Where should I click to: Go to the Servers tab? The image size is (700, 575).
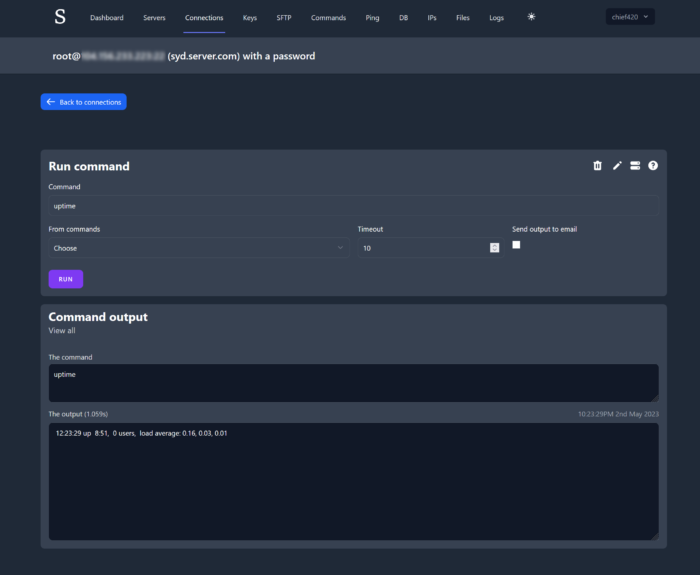click(x=154, y=18)
